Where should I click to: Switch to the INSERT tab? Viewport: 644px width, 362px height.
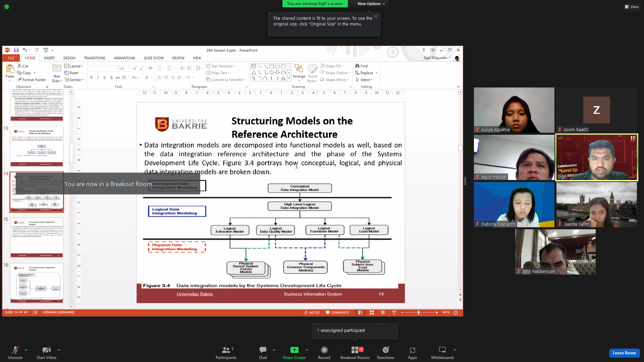point(49,58)
